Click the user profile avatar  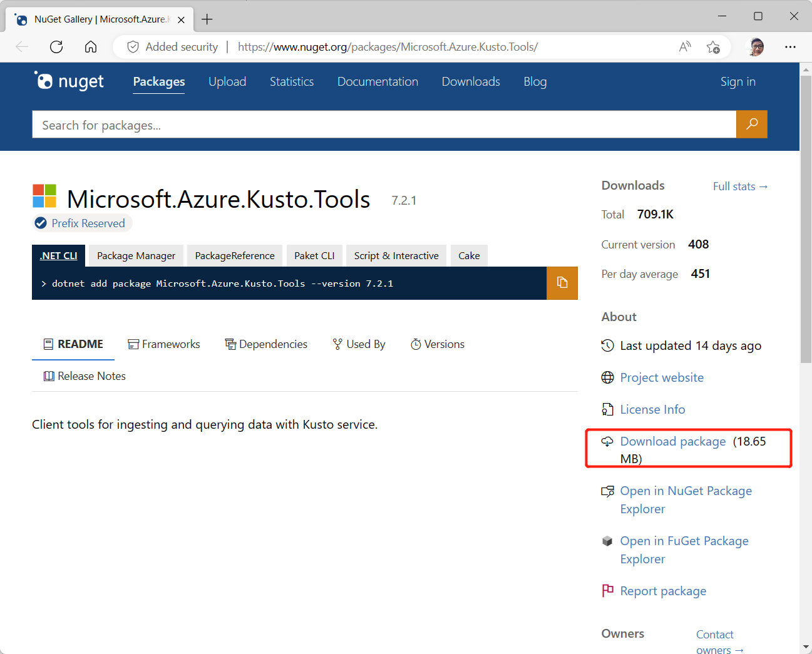tap(756, 47)
